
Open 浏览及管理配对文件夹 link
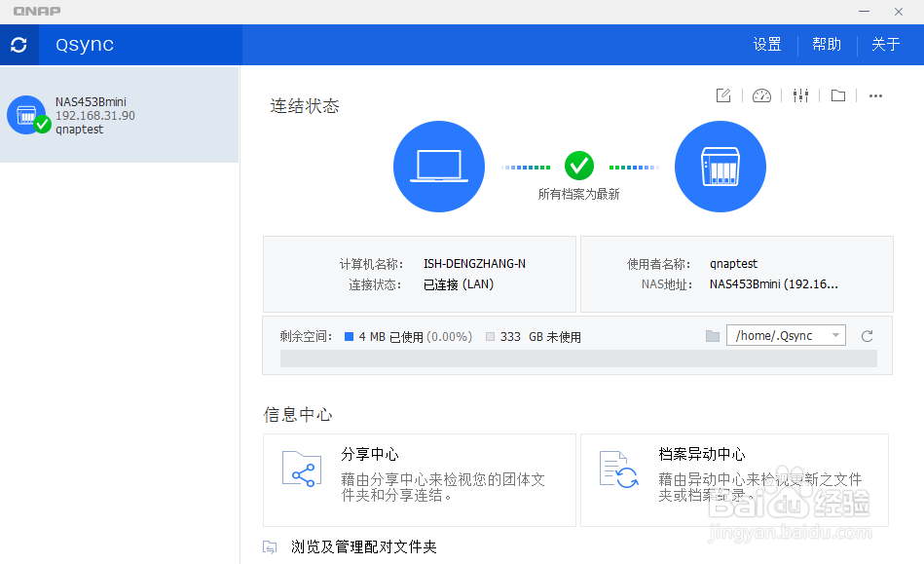pyautogui.click(x=363, y=546)
